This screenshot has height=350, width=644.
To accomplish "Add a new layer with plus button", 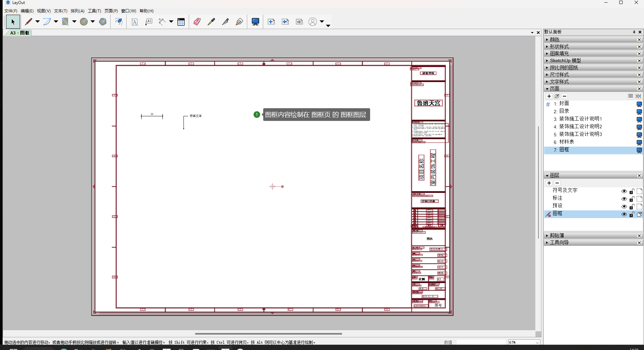I will click(x=549, y=183).
